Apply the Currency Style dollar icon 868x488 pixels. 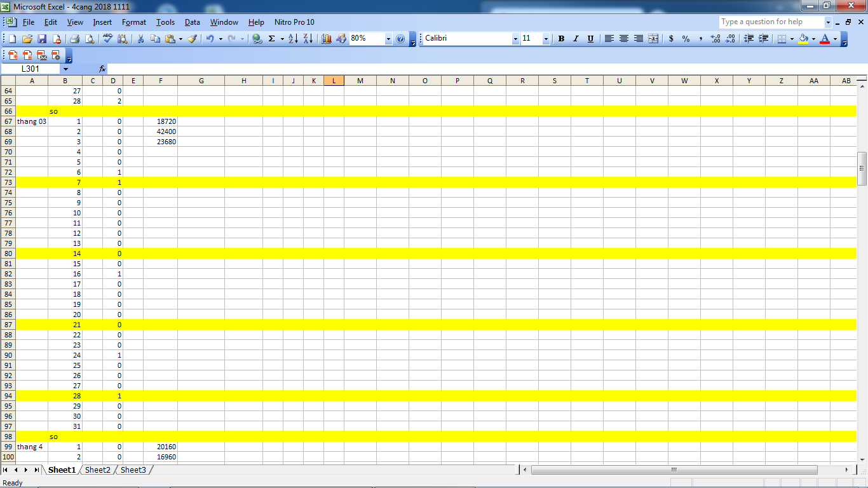coord(671,39)
